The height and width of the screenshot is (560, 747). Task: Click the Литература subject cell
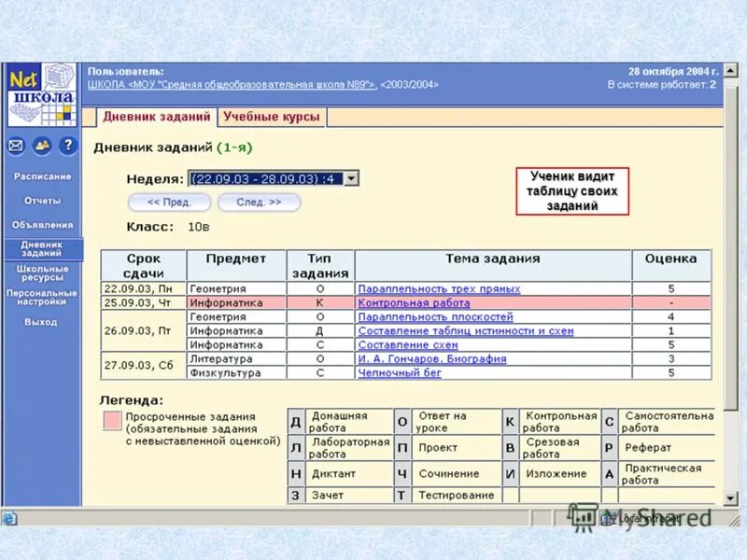[236, 358]
